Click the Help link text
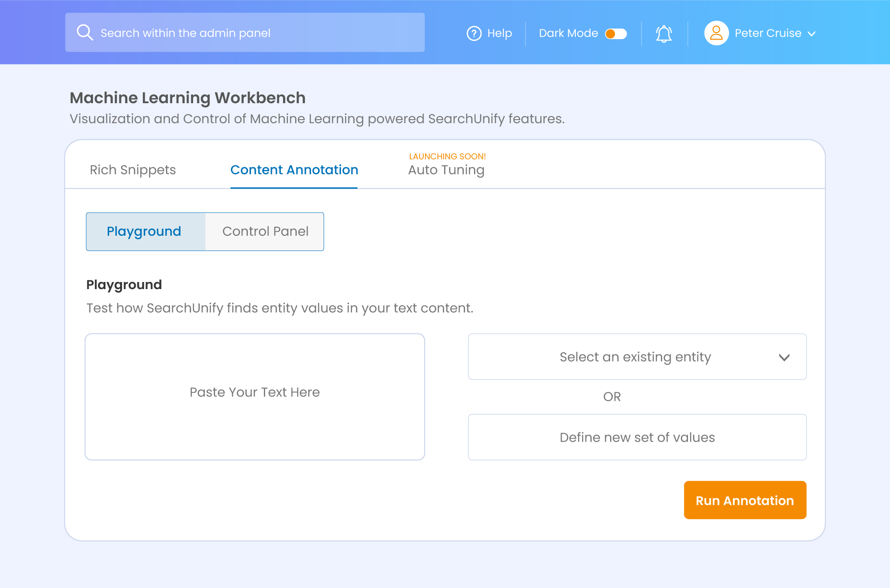This screenshot has width=890, height=588. [499, 33]
